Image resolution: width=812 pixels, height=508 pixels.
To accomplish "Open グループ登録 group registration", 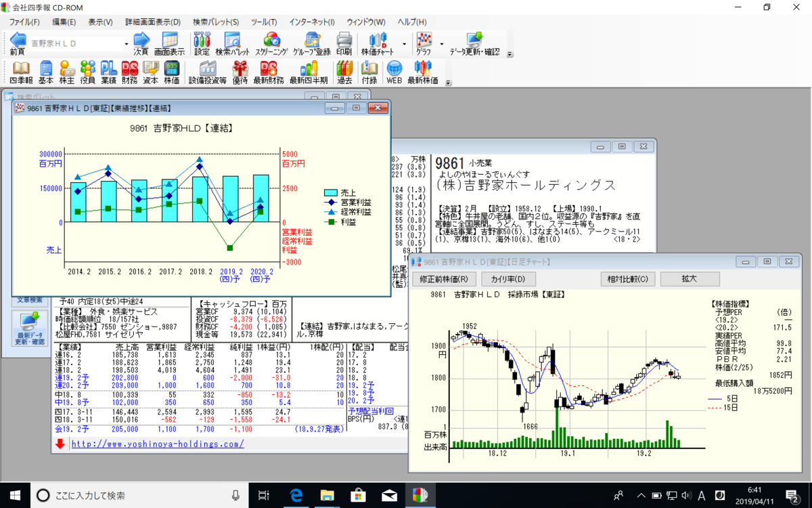I will coord(313,43).
